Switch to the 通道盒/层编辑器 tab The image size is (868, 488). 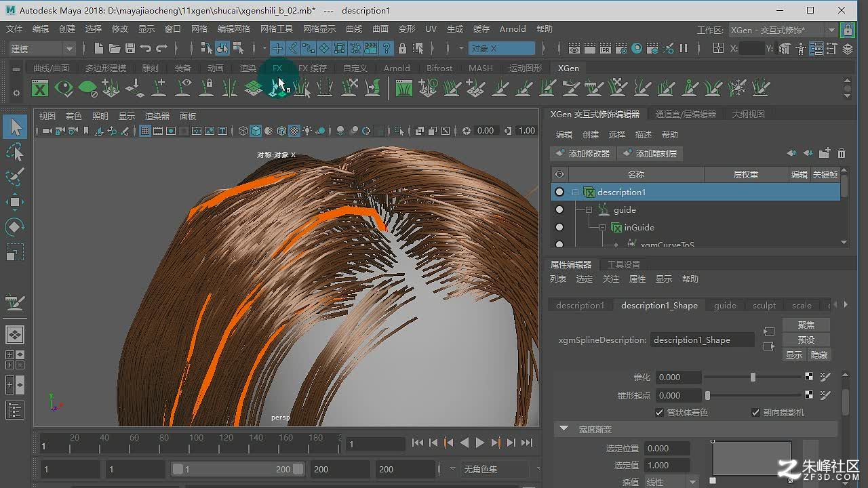[x=686, y=114]
